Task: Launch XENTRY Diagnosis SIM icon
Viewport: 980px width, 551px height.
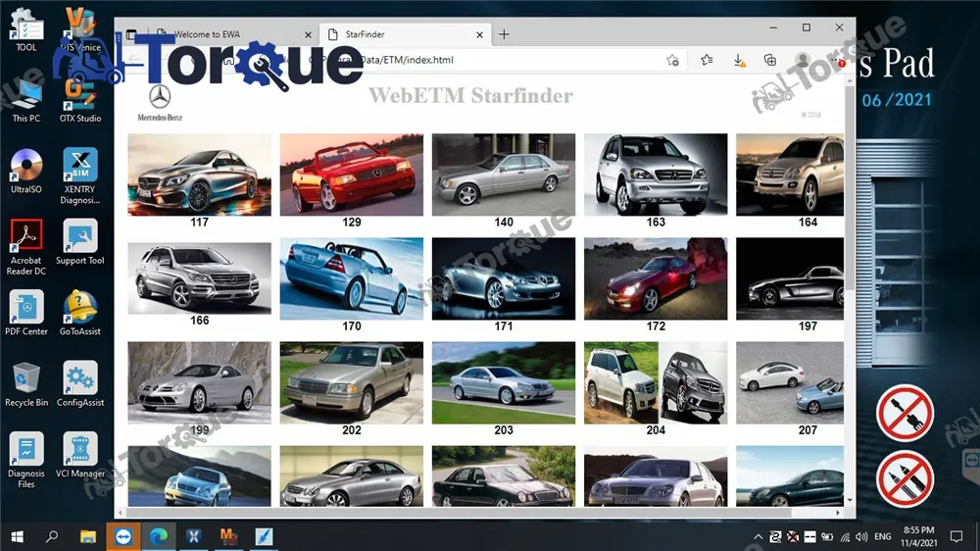Action: coord(80,176)
